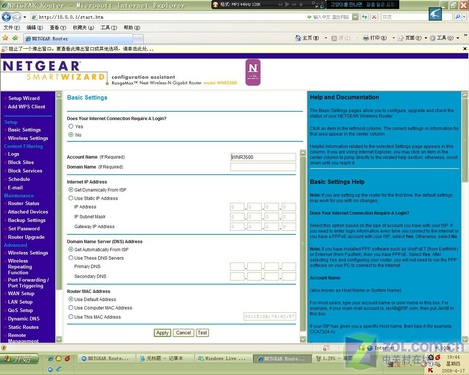Click the search magnifier icon

[457, 17]
